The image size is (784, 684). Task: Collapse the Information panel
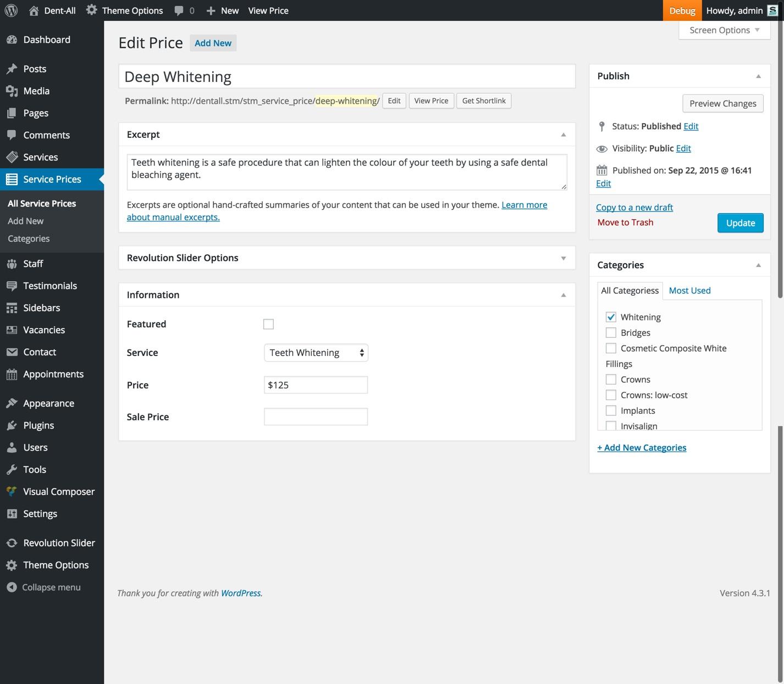click(x=563, y=295)
